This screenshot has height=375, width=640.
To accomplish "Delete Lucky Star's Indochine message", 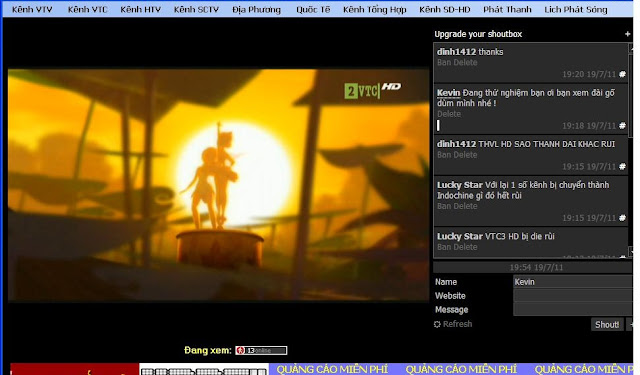I will [x=465, y=206].
